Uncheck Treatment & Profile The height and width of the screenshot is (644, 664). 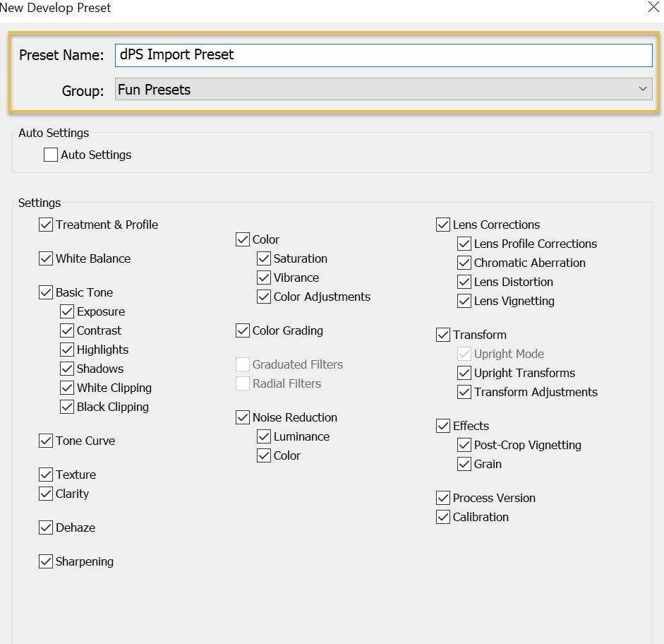(x=46, y=225)
